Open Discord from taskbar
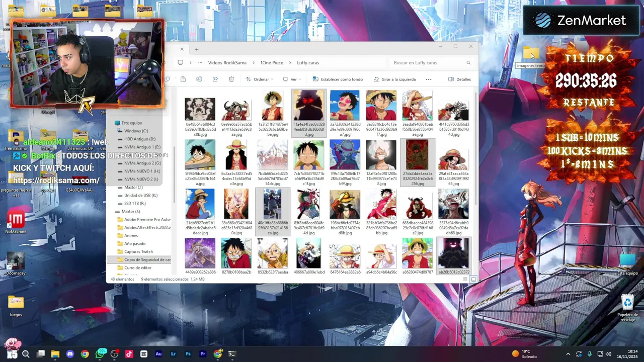The height and width of the screenshot is (362, 644). pos(70,354)
